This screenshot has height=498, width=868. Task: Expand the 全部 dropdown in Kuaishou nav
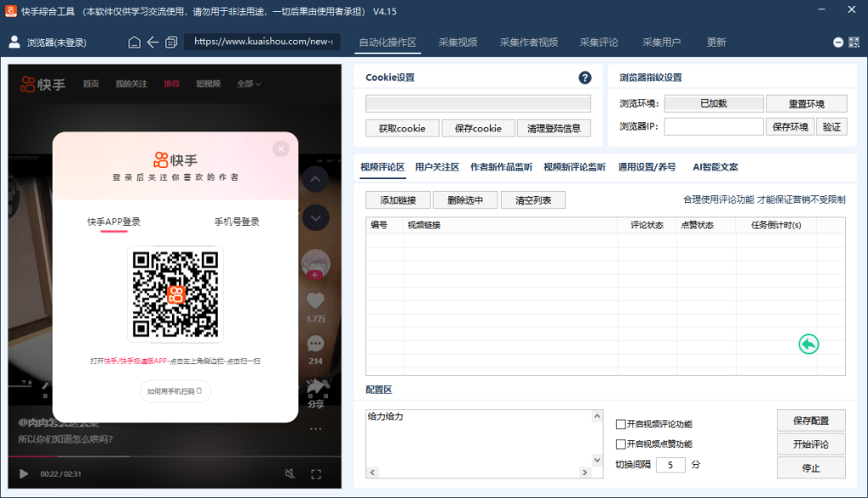click(x=248, y=84)
